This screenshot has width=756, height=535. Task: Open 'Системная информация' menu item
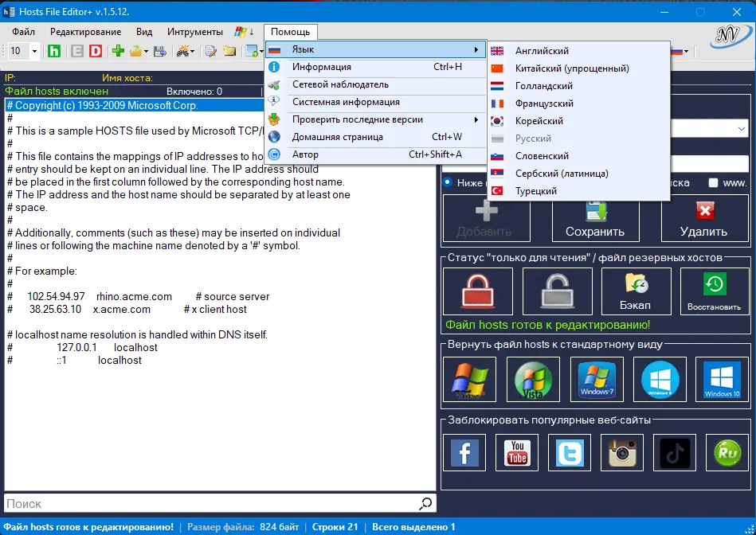[x=375, y=102]
